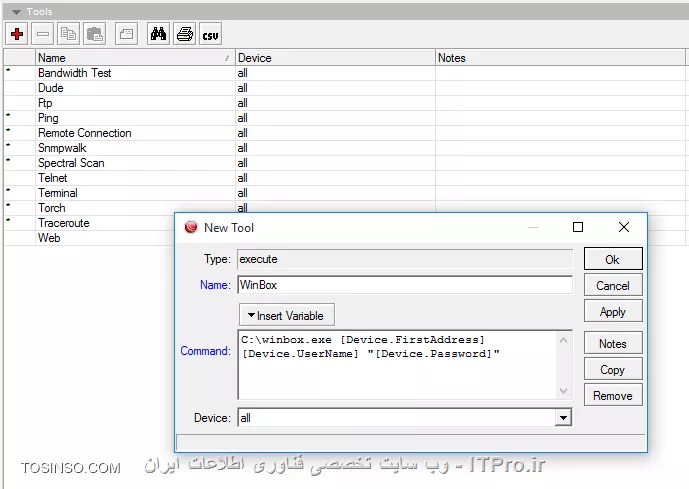Screen dimensions: 689x489
Task: Select the Terminal tool row
Action: (x=344, y=192)
